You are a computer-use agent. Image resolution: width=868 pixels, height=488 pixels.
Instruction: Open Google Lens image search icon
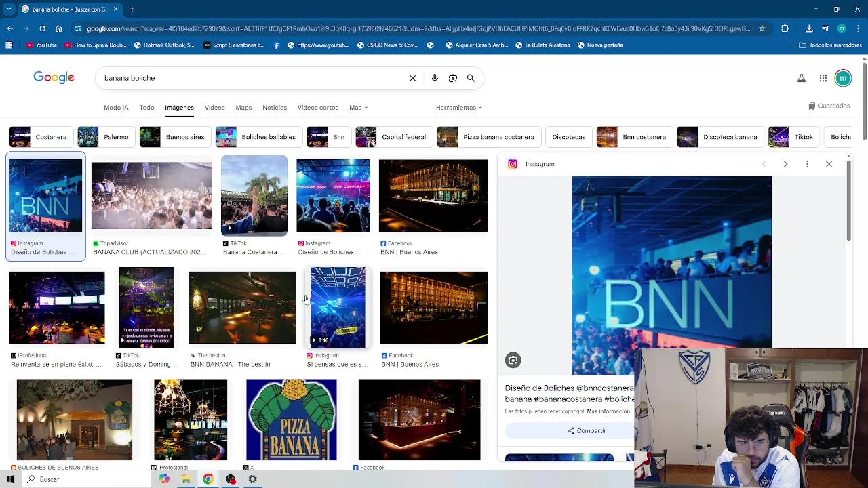coord(453,78)
